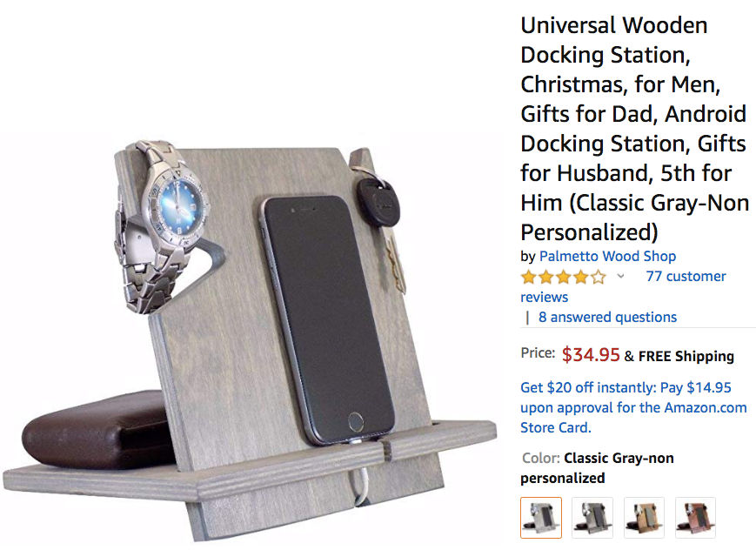Choose the dark gray docking station swatch
Viewport: 756px width, 550px height.
point(592,518)
